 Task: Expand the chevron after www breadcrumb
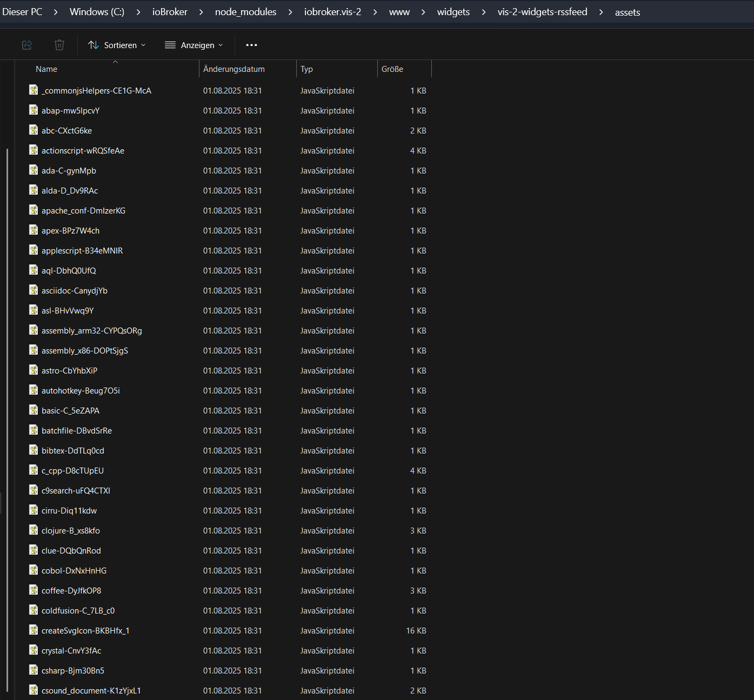[x=423, y=12]
